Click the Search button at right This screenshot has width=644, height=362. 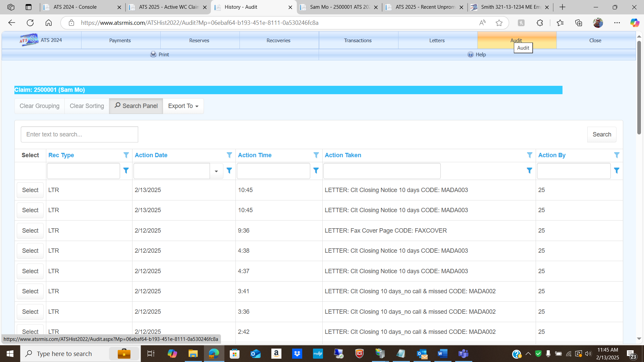[x=601, y=134]
